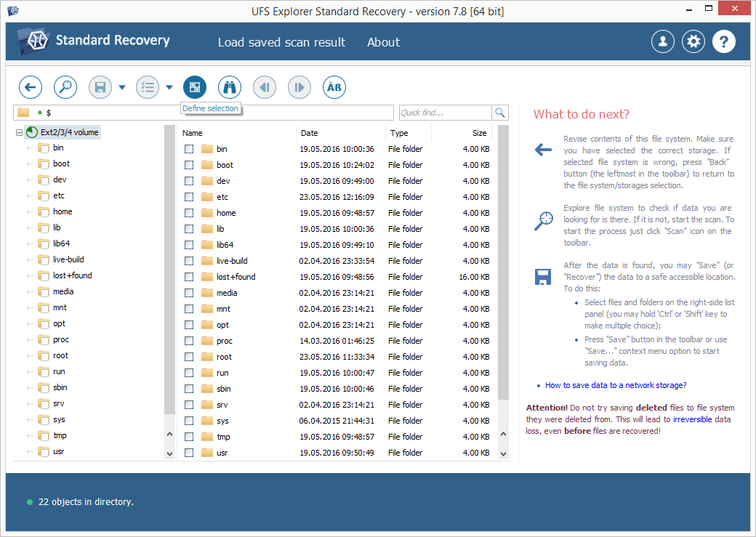Open How to save data to network storage link
Screen dimensions: 756x537
[x=616, y=385]
